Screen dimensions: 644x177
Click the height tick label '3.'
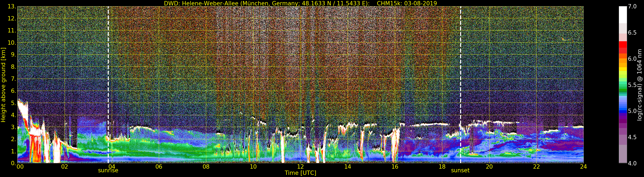pyautogui.click(x=13, y=127)
